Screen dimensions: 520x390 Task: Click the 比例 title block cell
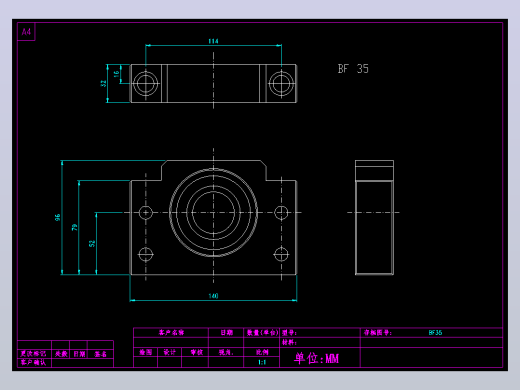point(262,352)
